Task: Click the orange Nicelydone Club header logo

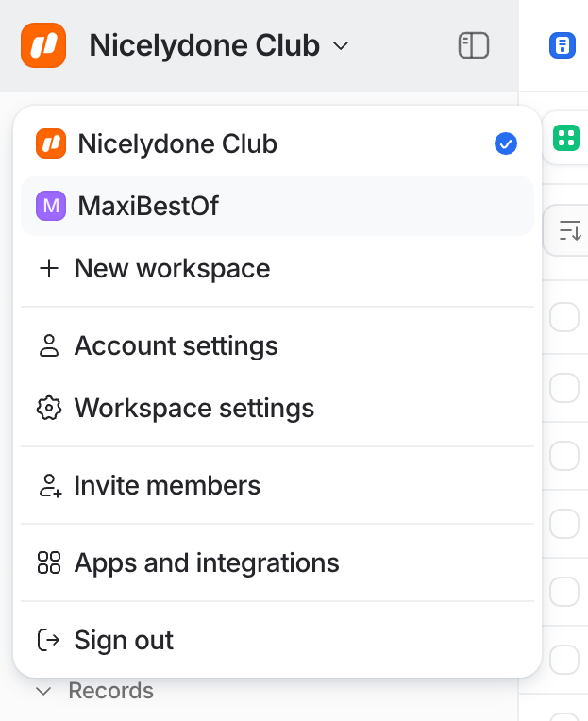Action: coord(43,45)
